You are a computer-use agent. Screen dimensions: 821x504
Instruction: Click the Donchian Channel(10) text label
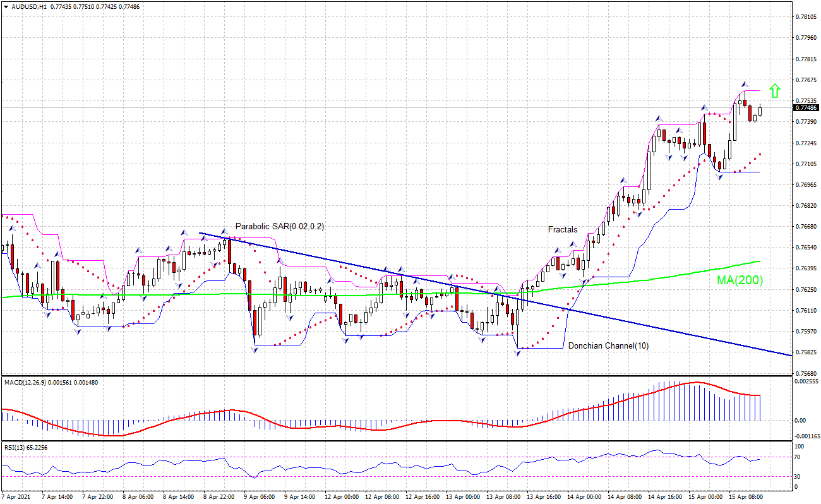click(x=609, y=345)
